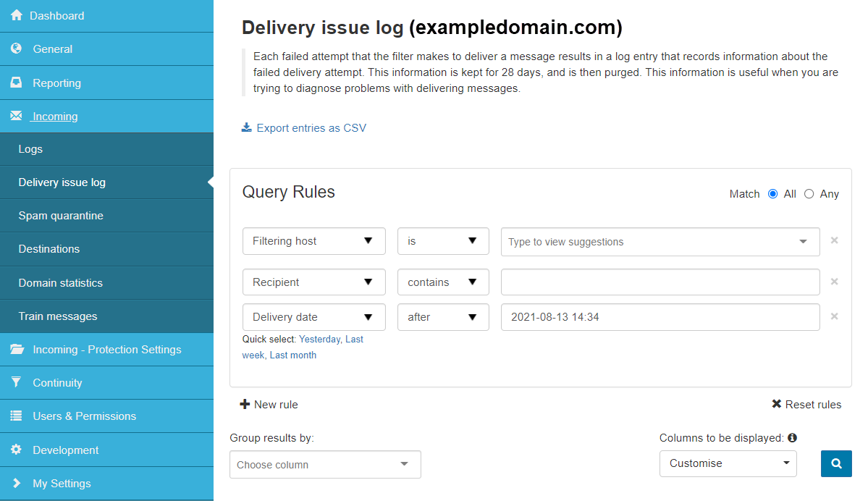Switch to the Spam quarantine section
This screenshot has width=868, height=501.
click(x=61, y=216)
